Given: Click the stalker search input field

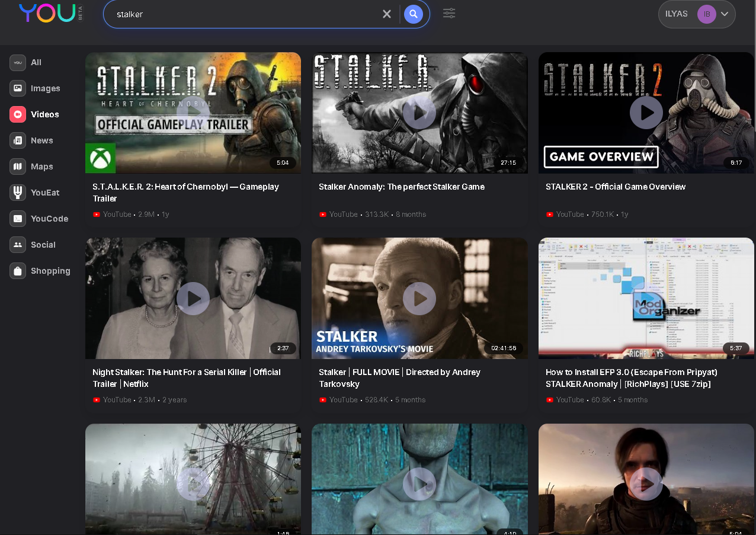Looking at the screenshot, I should coord(246,14).
